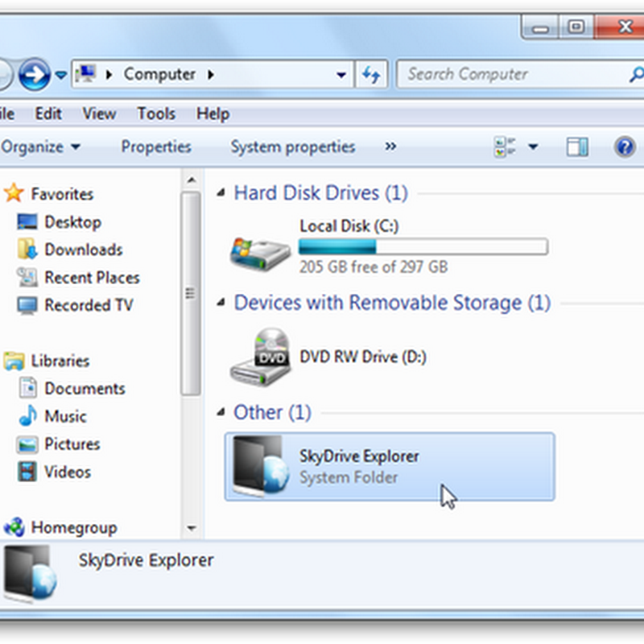Viewport: 644px width, 644px height.
Task: Select the DVD RW Drive (D:) label
Action: click(363, 357)
